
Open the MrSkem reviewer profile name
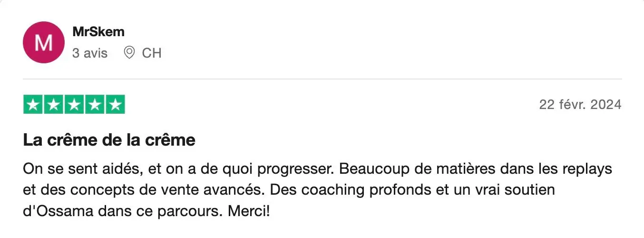coord(98,32)
